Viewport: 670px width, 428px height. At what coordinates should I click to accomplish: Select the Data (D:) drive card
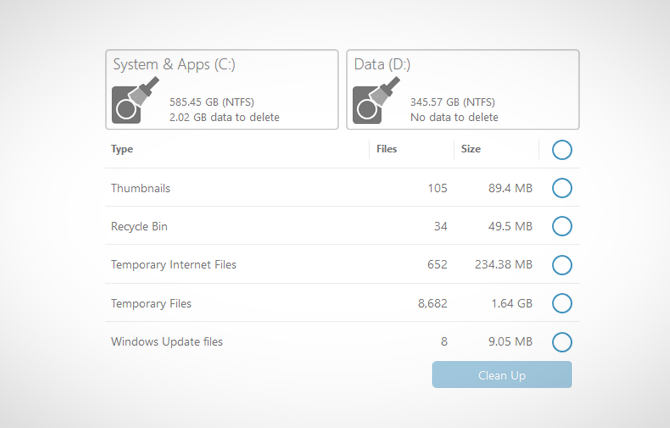tap(463, 89)
